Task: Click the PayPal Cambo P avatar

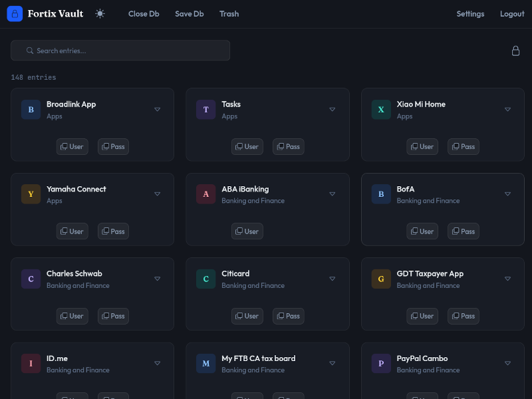Action: point(381,363)
